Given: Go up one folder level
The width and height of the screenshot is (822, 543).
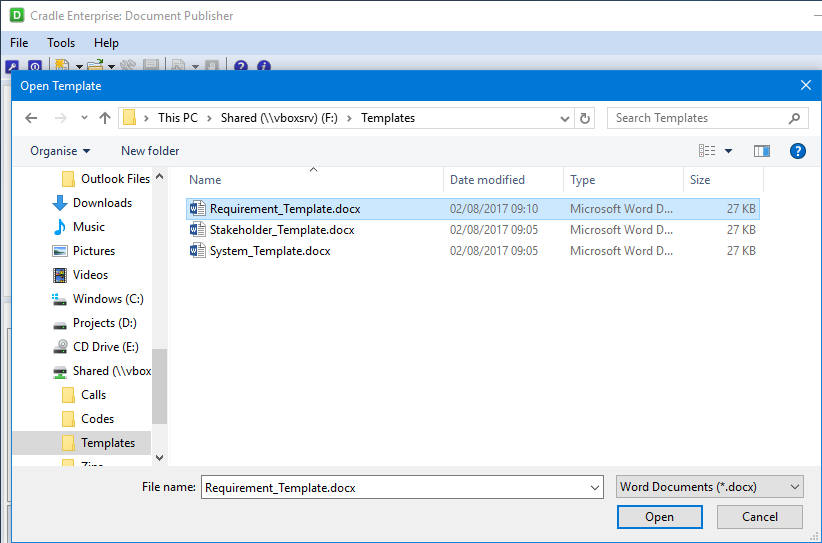Looking at the screenshot, I should tap(105, 118).
